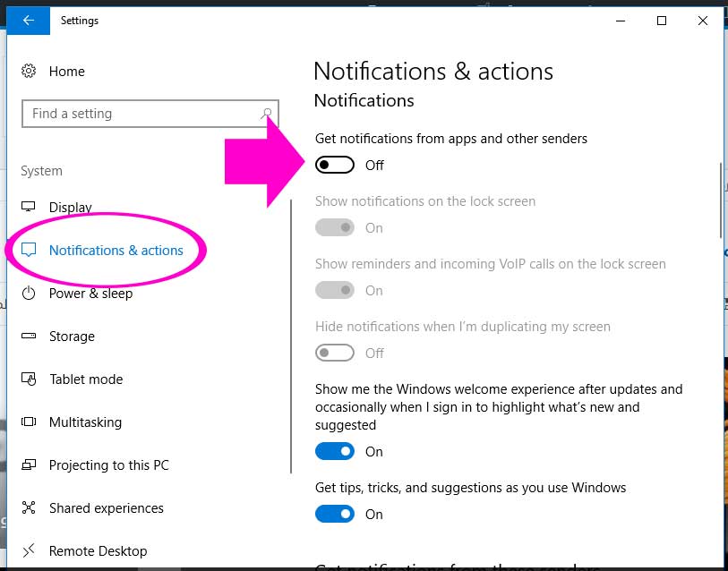This screenshot has height=571, width=728.
Task: Click the Projecting to this PC icon
Action: click(x=29, y=464)
